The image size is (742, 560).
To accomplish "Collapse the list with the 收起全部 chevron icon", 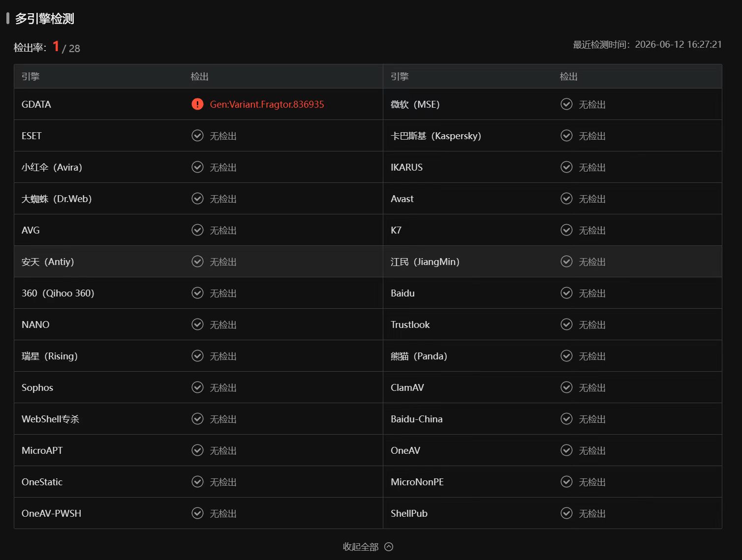I will click(389, 547).
